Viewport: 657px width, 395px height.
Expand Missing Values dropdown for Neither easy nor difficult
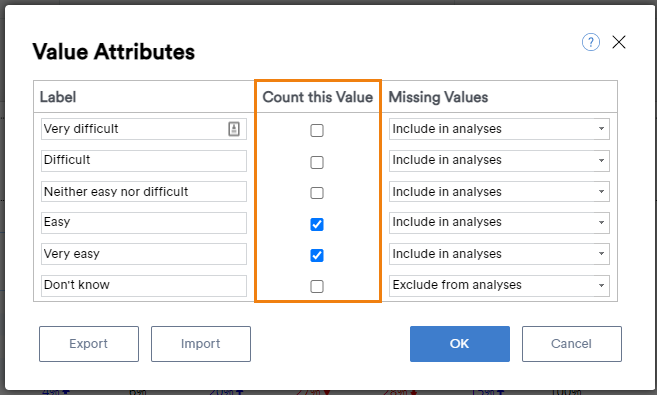pyautogui.click(x=499, y=191)
